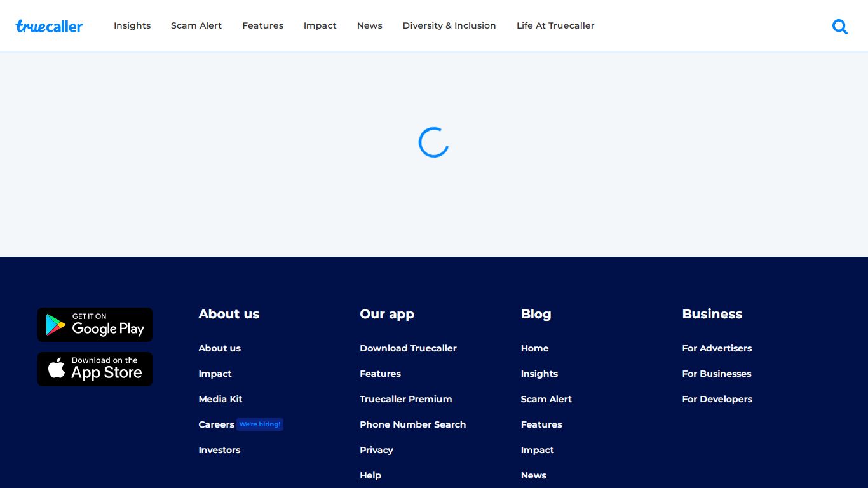
Task: Click the Truecaller logo
Action: tap(49, 26)
